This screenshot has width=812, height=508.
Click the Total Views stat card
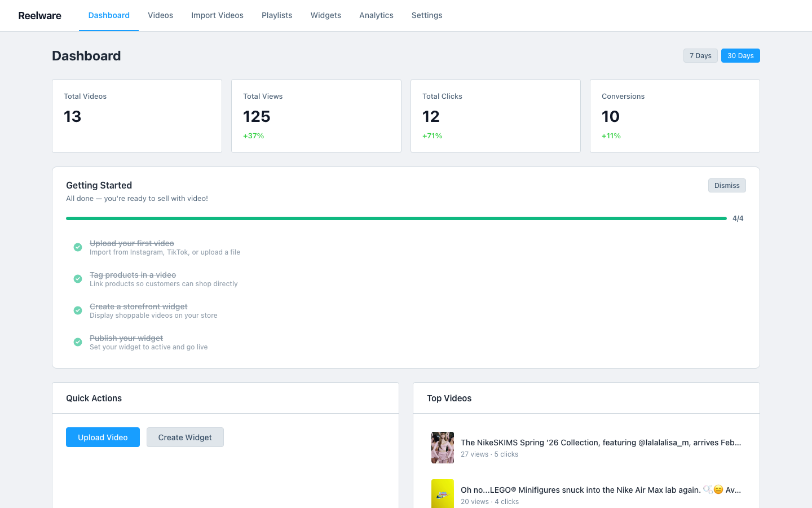pos(316,116)
